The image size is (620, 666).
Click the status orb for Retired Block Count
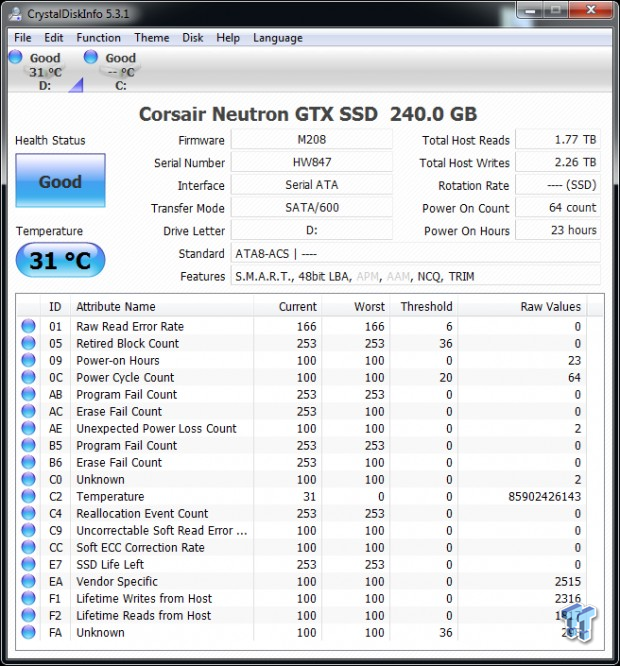pos(28,343)
